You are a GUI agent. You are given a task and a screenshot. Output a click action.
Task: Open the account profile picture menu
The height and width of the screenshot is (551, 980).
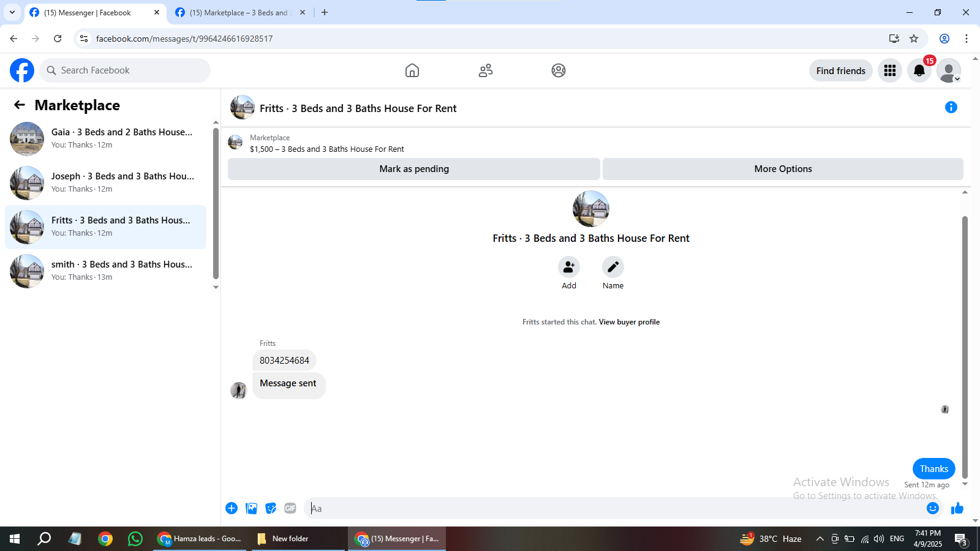pos(949,71)
